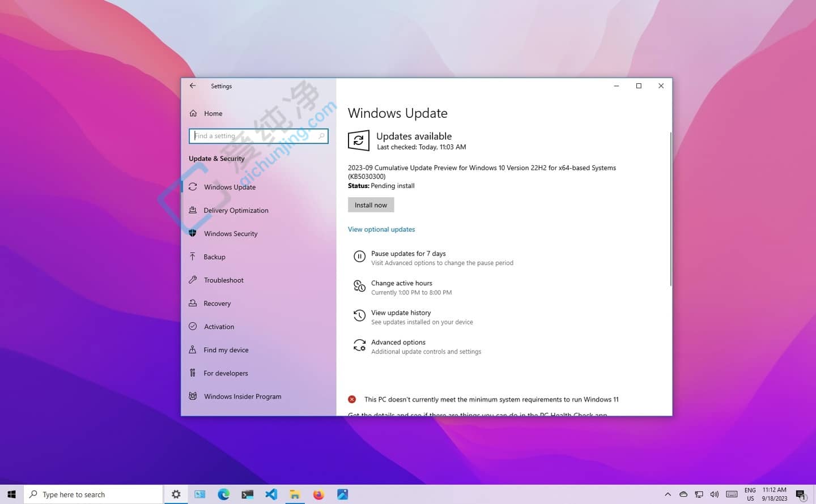Click the pause icon beside Pause updates
Image resolution: width=816 pixels, height=504 pixels.
tap(359, 257)
